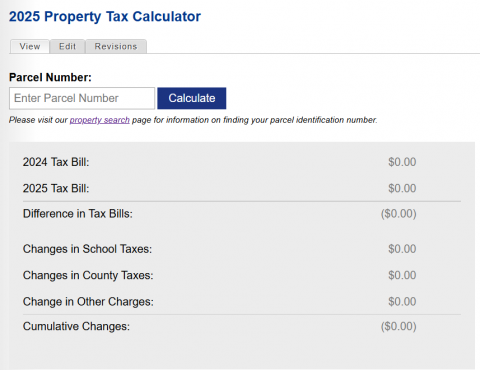Select the Changes in School Taxes label
480x370 pixels.
pyautogui.click(x=87, y=249)
